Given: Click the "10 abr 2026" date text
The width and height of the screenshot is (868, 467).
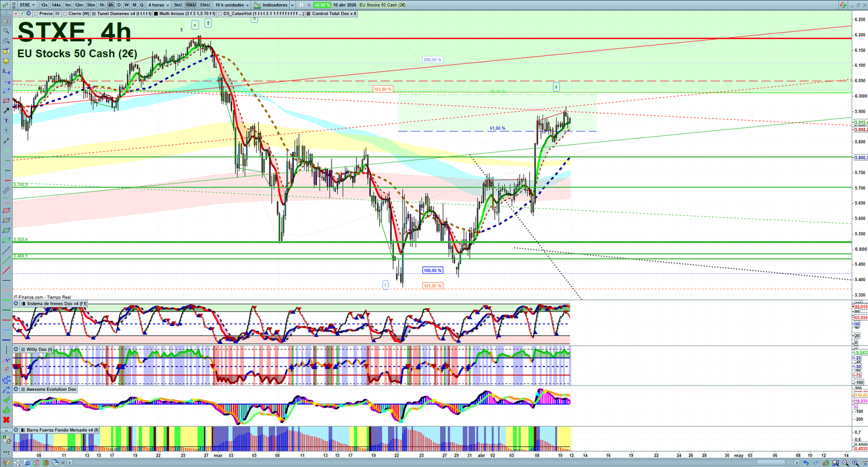Looking at the screenshot, I should pos(345,5).
